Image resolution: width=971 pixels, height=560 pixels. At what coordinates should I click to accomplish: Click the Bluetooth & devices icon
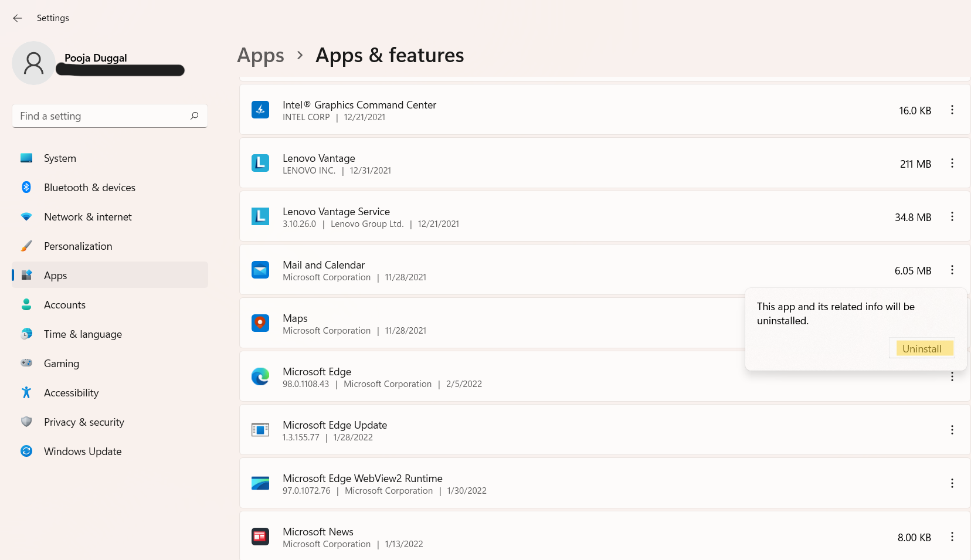[x=26, y=187]
